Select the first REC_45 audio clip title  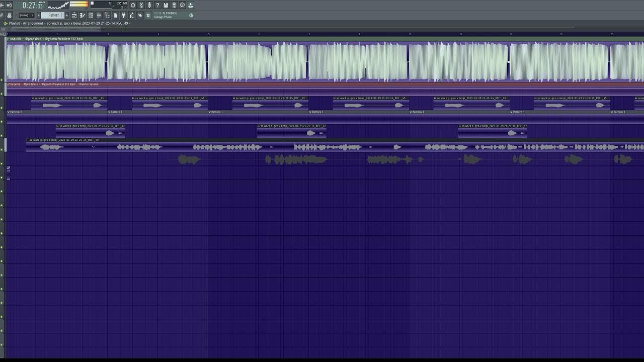pyautogui.click(x=69, y=98)
